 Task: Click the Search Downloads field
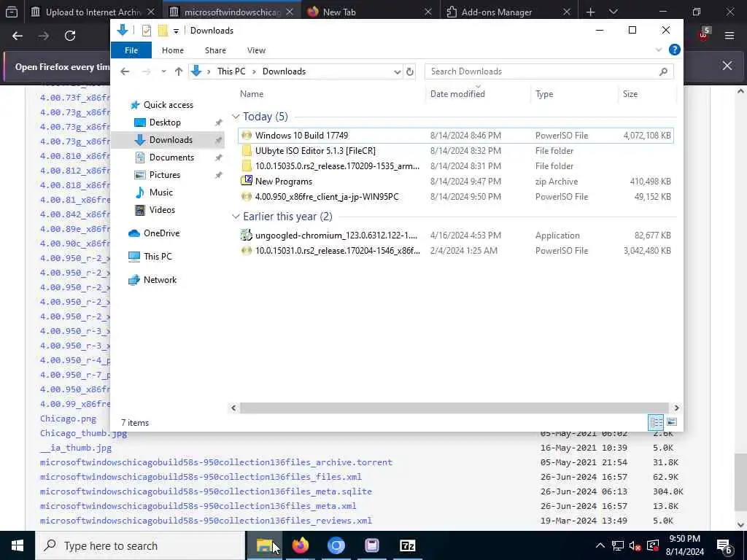coord(549,71)
